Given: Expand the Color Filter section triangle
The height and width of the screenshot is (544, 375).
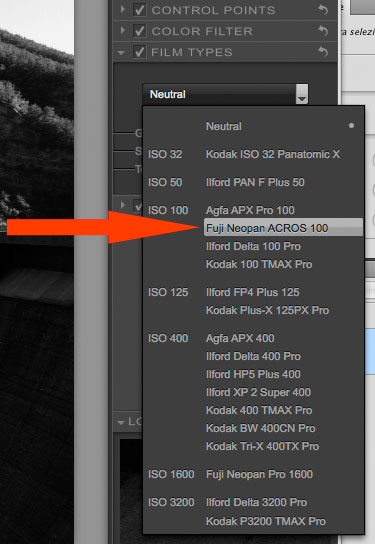Looking at the screenshot, I should 122,30.
